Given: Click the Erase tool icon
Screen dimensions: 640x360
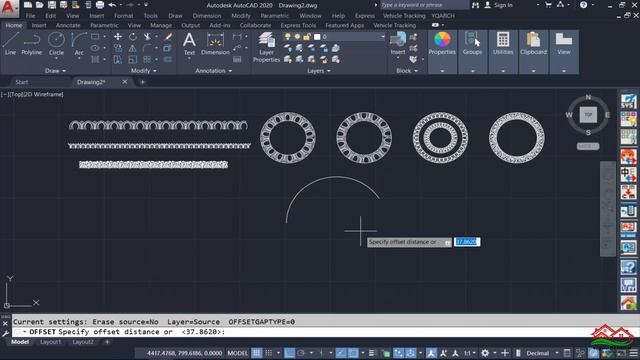Looking at the screenshot, I should 168,37.
